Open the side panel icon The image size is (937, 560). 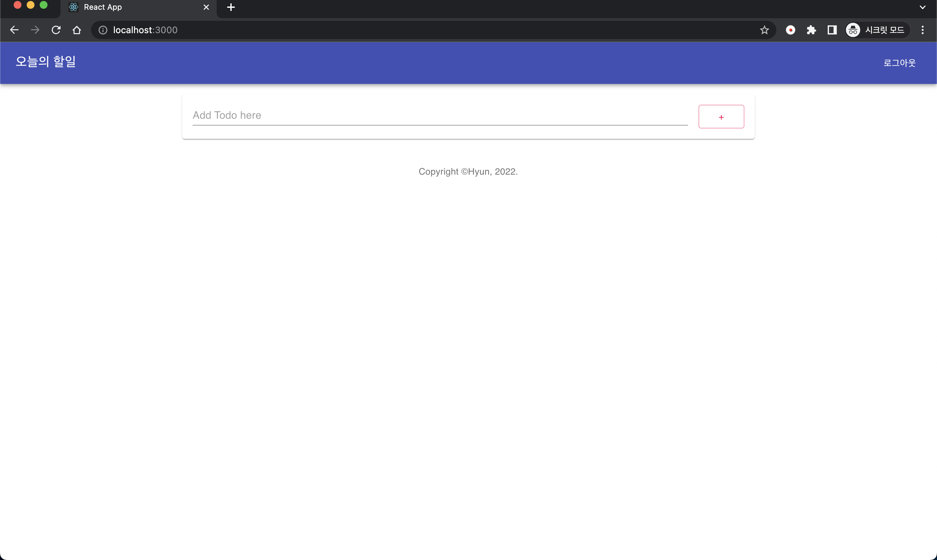832,30
